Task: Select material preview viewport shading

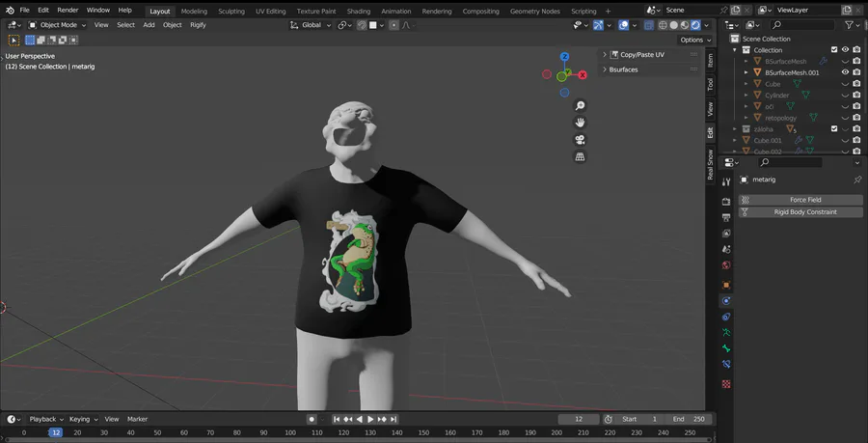Action: tap(685, 25)
